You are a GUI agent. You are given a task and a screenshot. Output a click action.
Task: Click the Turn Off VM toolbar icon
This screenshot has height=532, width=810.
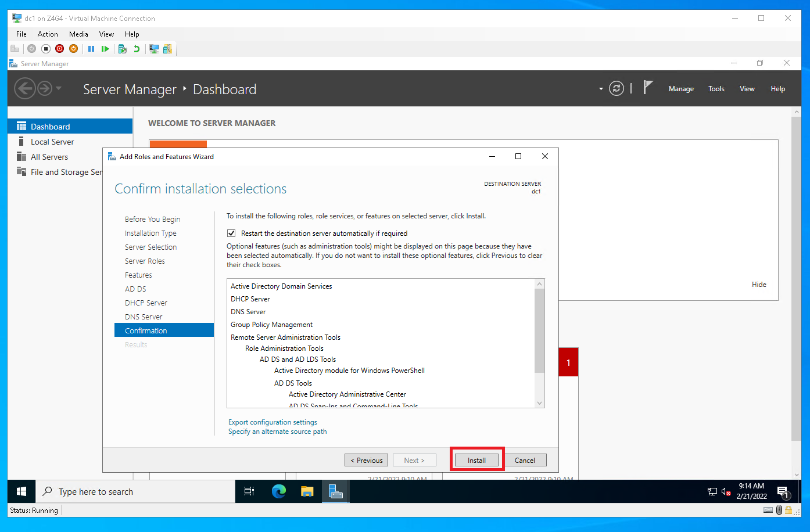coord(45,49)
